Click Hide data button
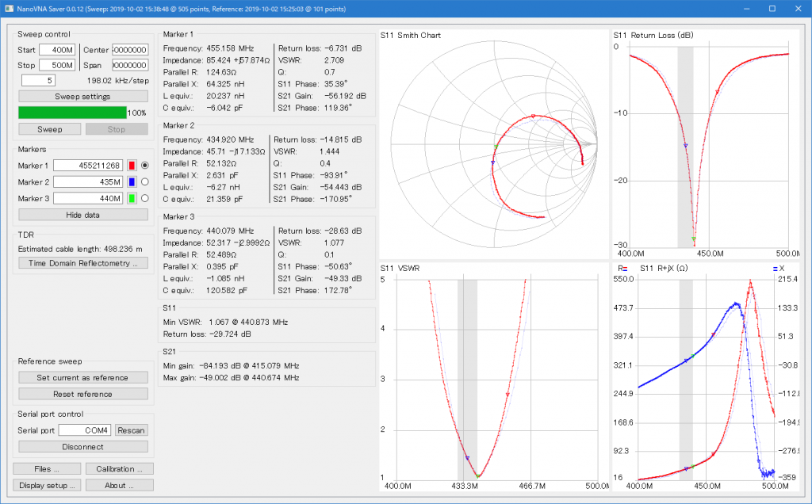This screenshot has height=504, width=812. pyautogui.click(x=82, y=214)
